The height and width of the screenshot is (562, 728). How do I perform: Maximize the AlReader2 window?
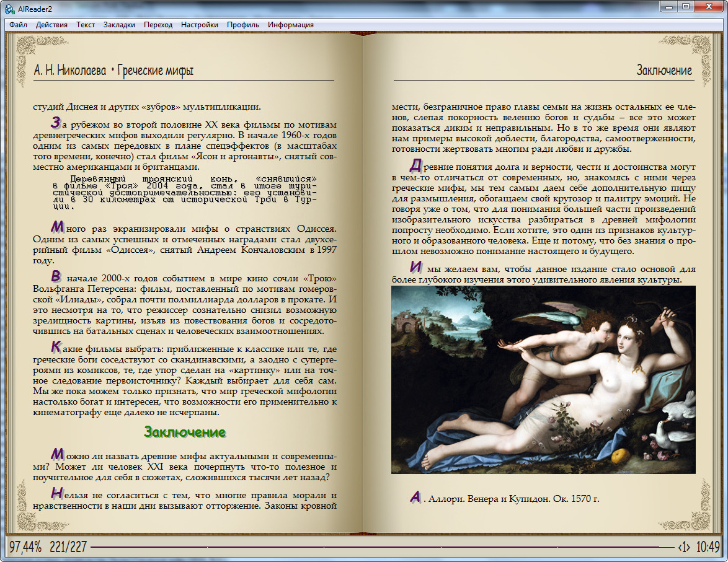pyautogui.click(x=686, y=7)
